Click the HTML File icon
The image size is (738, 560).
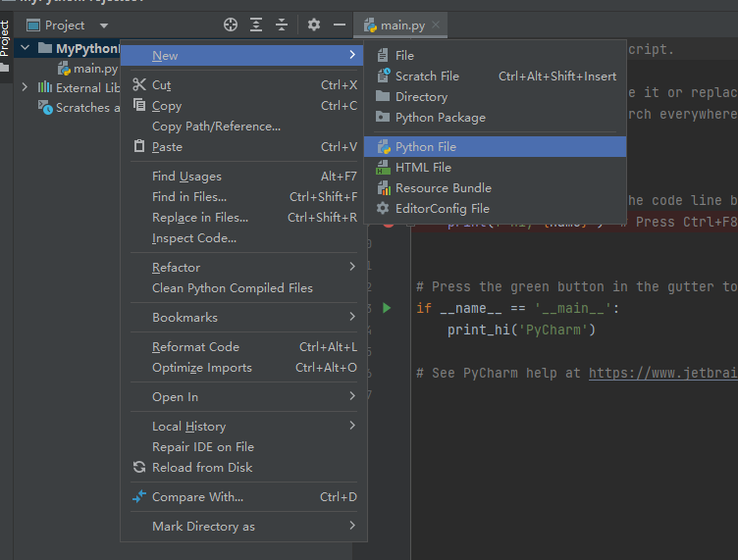point(383,168)
